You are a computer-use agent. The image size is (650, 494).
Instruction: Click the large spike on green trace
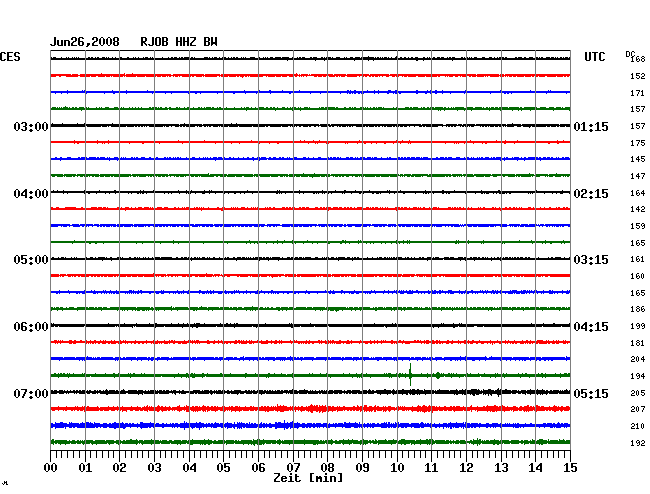click(410, 375)
